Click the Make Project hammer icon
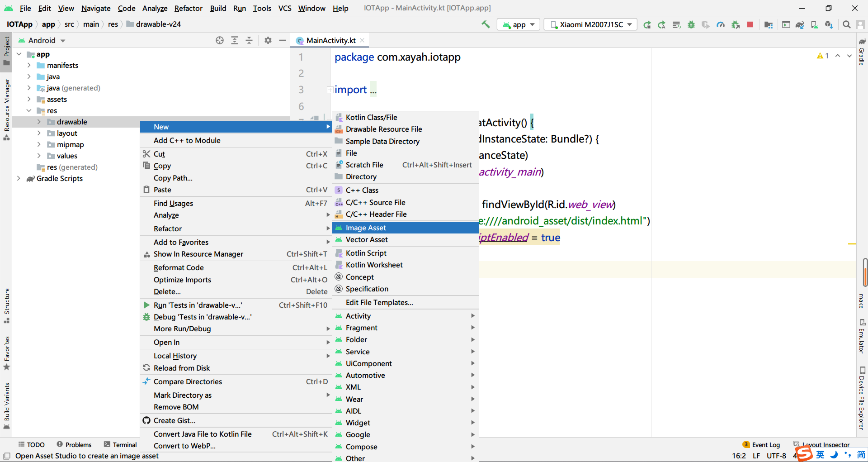Viewport: 868px width, 462px height. [486, 24]
